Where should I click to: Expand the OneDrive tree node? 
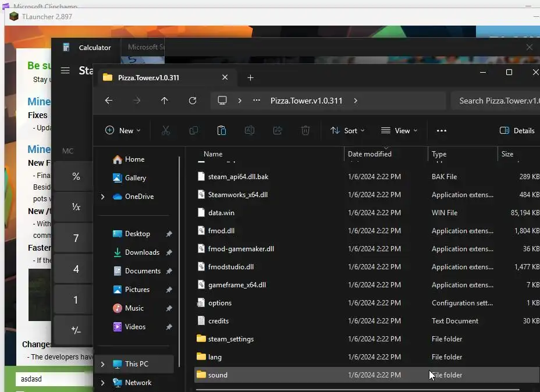(102, 197)
